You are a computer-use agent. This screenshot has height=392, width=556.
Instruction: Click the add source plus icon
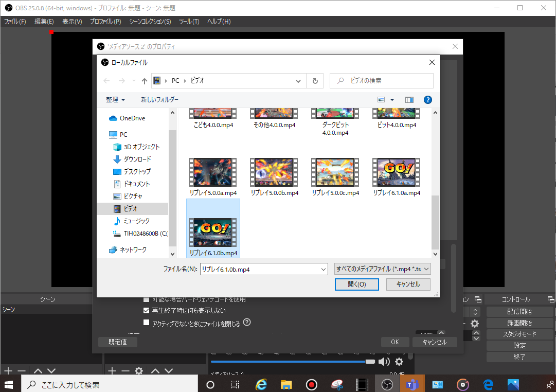(x=112, y=371)
